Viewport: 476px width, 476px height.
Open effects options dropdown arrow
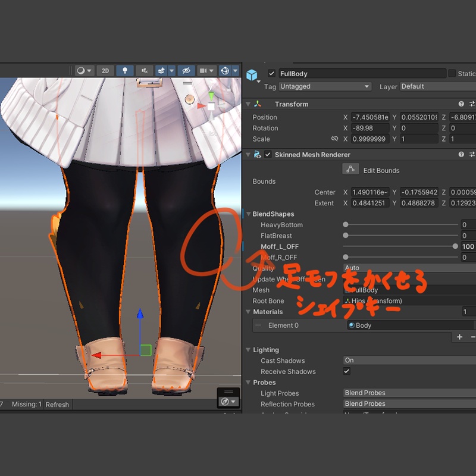tap(171, 71)
